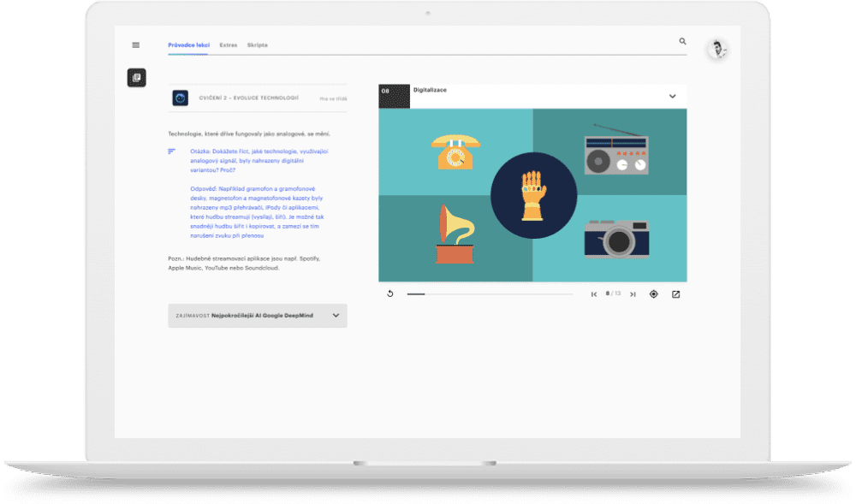Click the search magnifier icon
Image resolution: width=856 pixels, height=504 pixels.
point(682,41)
